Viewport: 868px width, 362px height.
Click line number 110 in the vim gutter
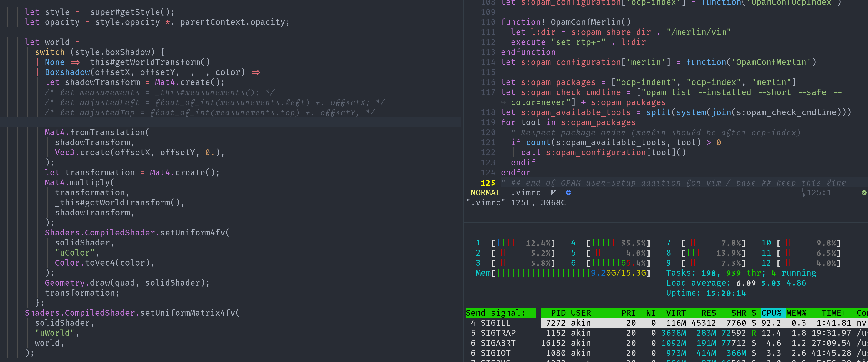[x=488, y=22]
